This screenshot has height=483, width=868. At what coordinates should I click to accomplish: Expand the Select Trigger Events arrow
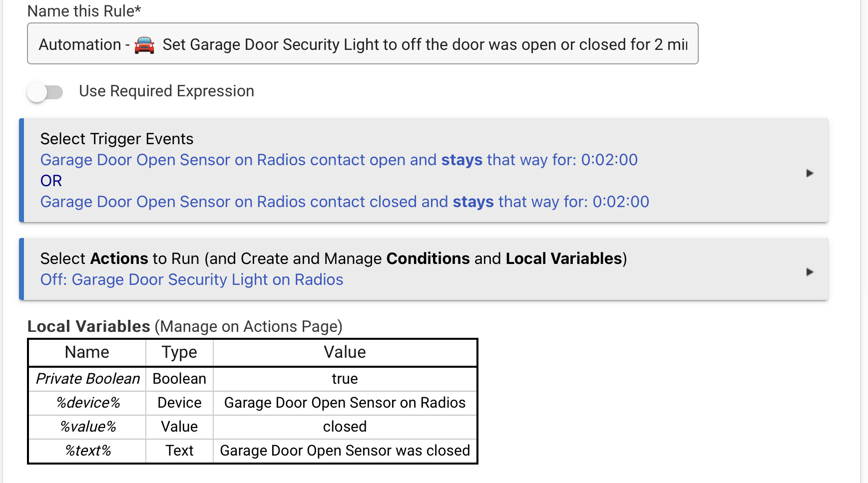click(810, 173)
